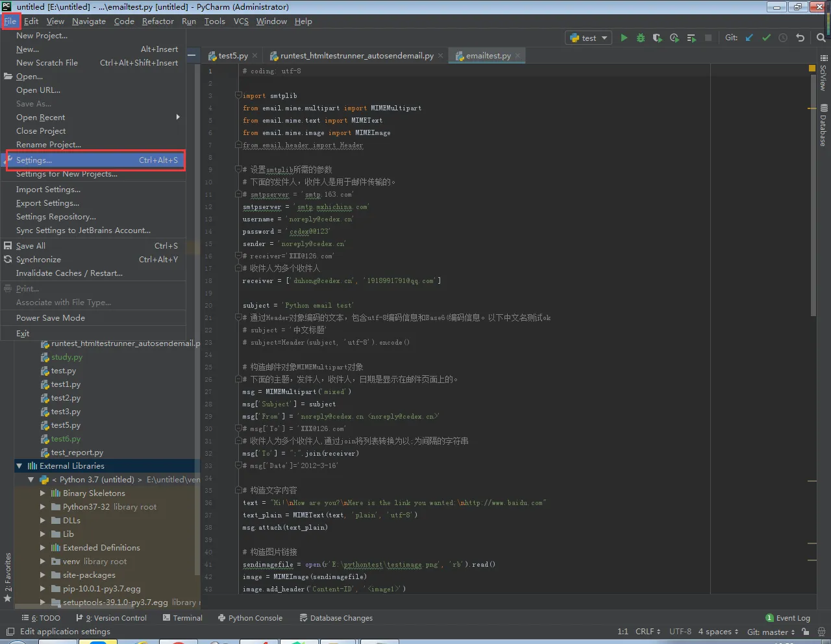Image resolution: width=831 pixels, height=644 pixels.
Task: Choose Invalidate Caches / Restart...
Action: coord(93,273)
